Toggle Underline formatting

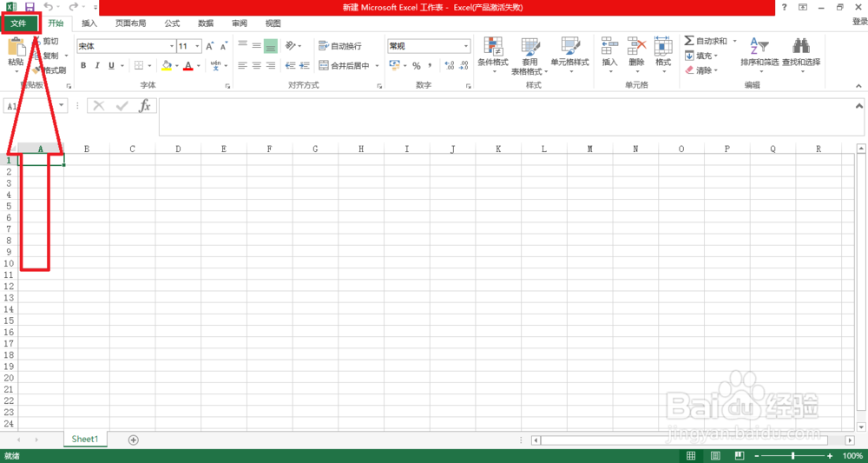pyautogui.click(x=111, y=65)
